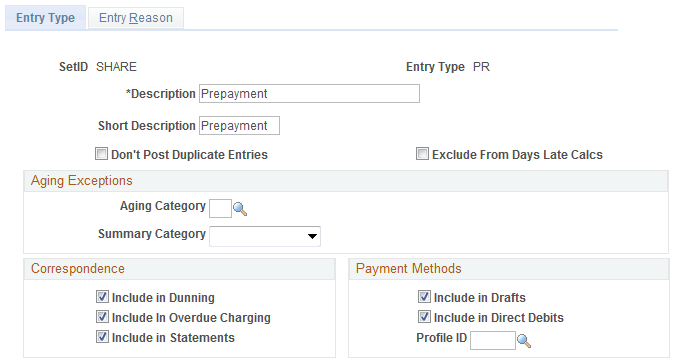678x363 pixels.
Task: Open the Summary Category dropdown
Action: 265,236
